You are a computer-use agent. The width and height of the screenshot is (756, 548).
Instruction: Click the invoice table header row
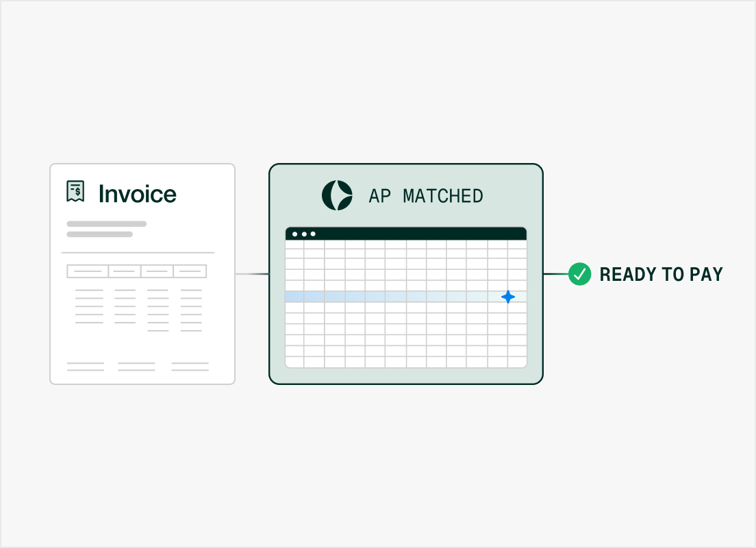pyautogui.click(x=137, y=271)
